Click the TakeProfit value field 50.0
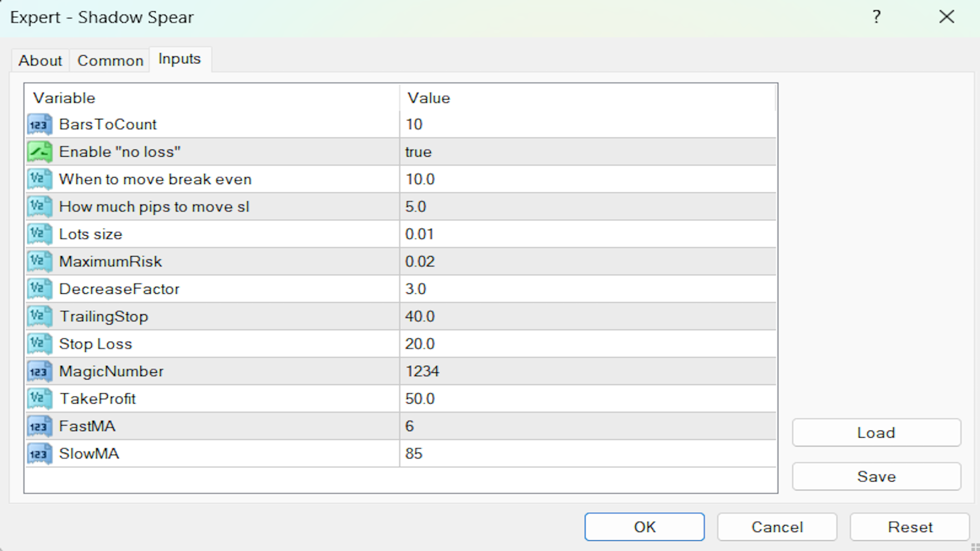Viewport: 980px width, 551px height. coord(420,399)
